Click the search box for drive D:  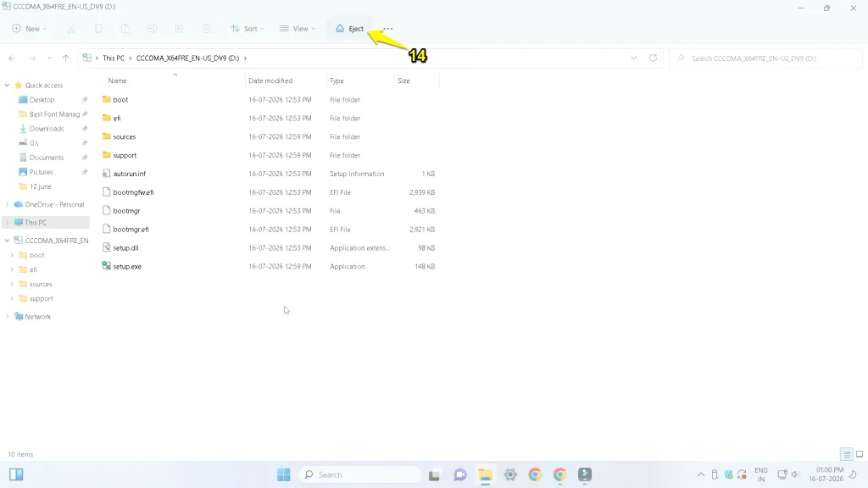765,58
